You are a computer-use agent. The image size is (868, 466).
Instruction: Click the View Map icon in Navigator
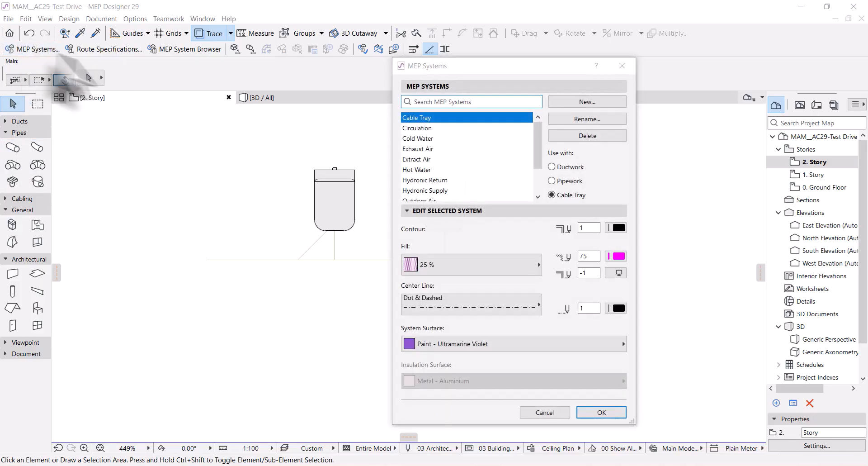click(800, 105)
